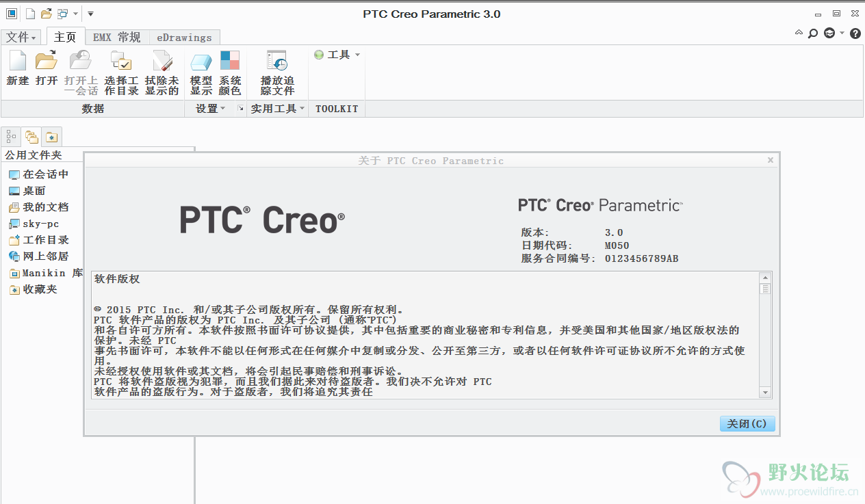
Task: Expand the 实用工具 group dropdown
Action: point(277,108)
